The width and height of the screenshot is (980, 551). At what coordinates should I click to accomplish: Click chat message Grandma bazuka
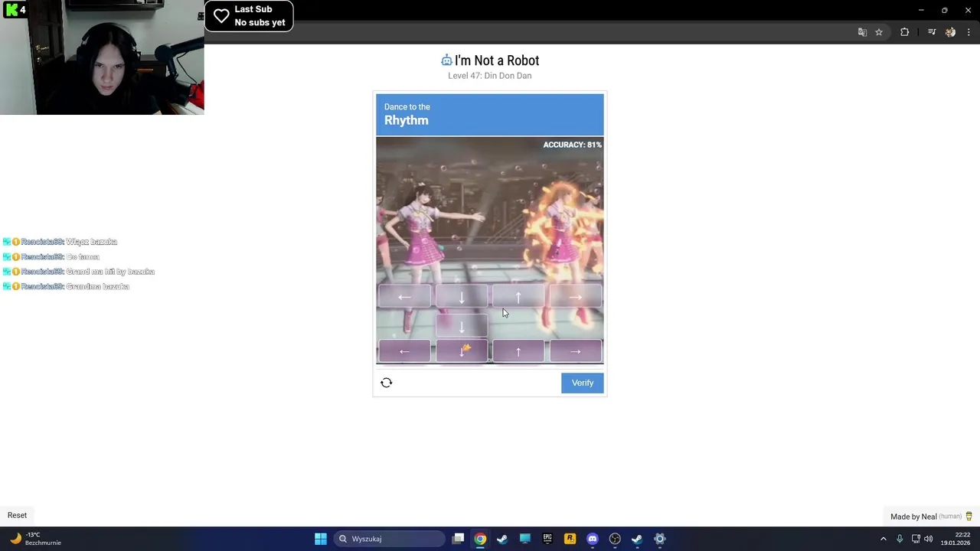click(98, 286)
